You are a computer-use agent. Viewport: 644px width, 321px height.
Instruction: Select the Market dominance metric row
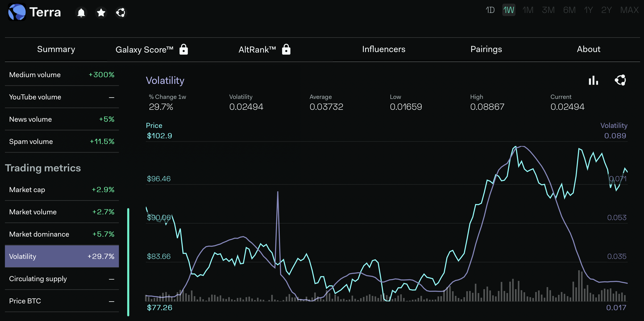tap(62, 234)
